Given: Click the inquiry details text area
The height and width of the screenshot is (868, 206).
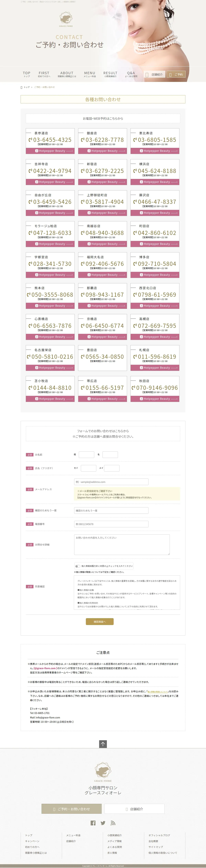Looking at the screenshot, I should coord(122,544).
